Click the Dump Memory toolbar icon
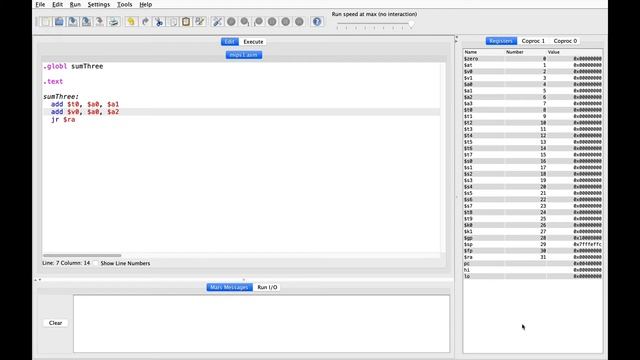Image resolution: width=640 pixels, height=360 pixels. coord(100,22)
